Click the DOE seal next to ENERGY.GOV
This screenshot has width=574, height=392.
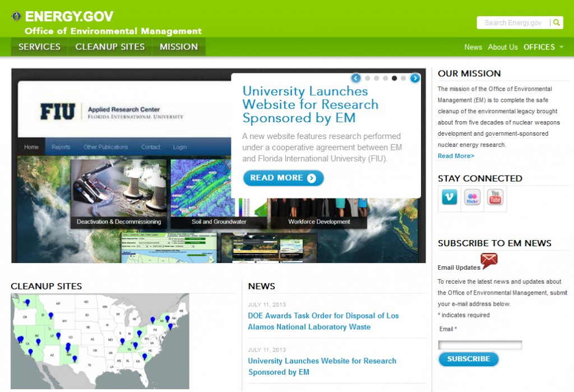click(x=17, y=16)
